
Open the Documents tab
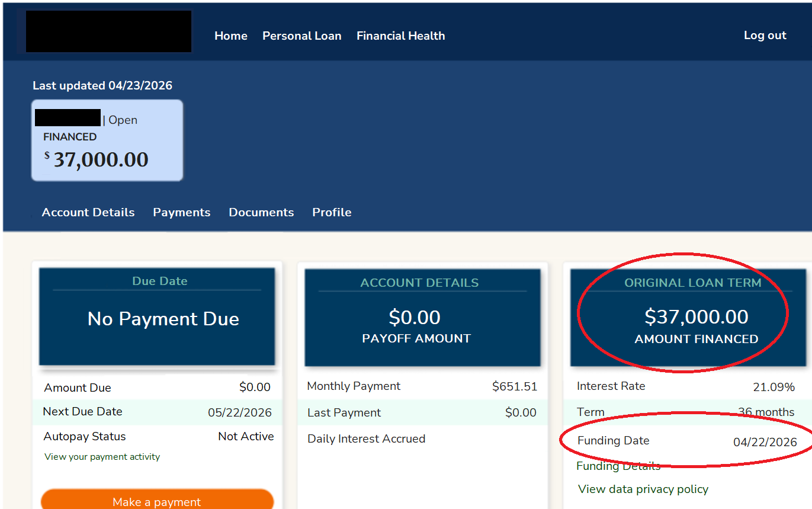(x=261, y=212)
